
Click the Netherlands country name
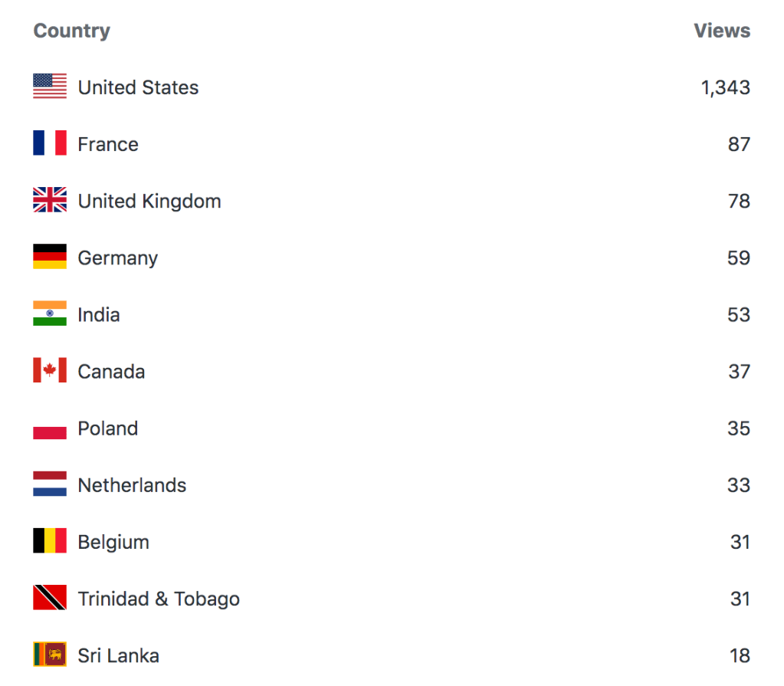132,485
